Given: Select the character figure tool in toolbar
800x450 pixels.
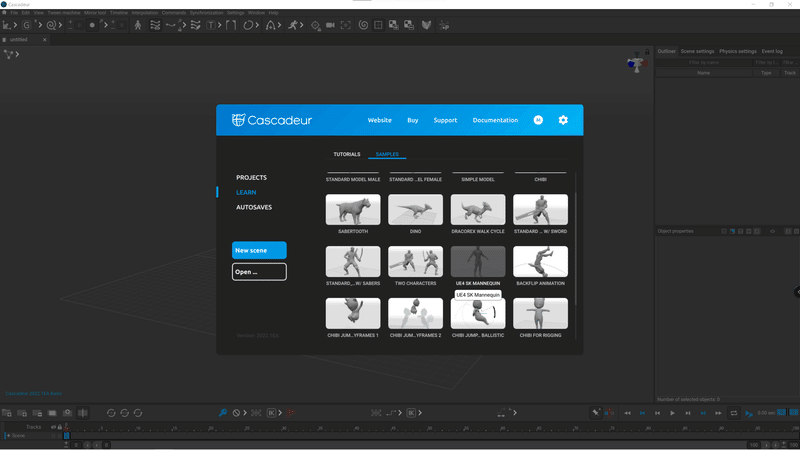Looking at the screenshot, I should pyautogui.click(x=138, y=25).
